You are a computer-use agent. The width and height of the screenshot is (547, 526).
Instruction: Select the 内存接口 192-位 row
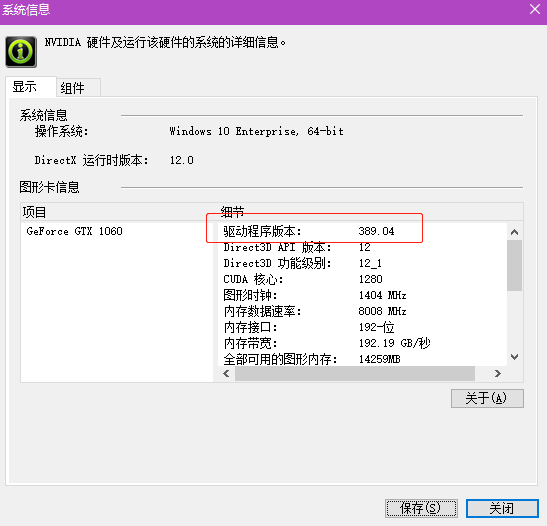click(x=362, y=327)
